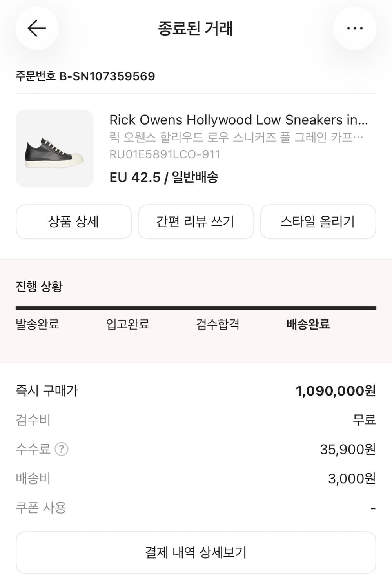Tap the Korean product name subtitle
Screen dimensions: 392x588
coord(236,137)
